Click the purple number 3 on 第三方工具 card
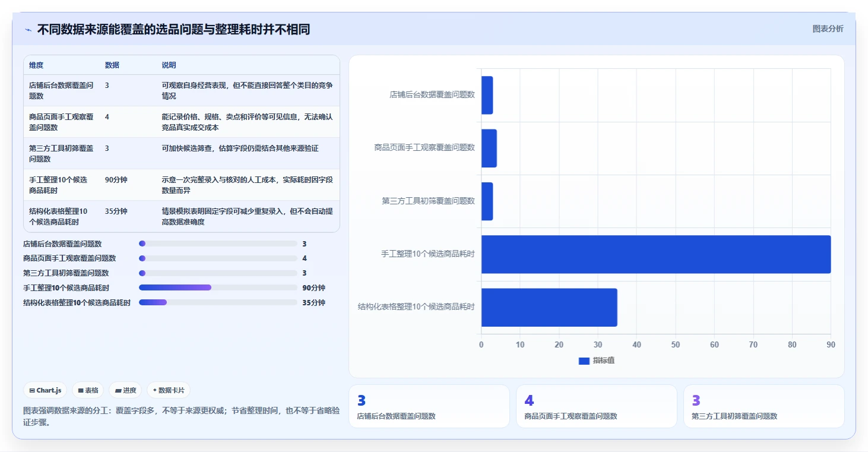The image size is (868, 452). 696,401
